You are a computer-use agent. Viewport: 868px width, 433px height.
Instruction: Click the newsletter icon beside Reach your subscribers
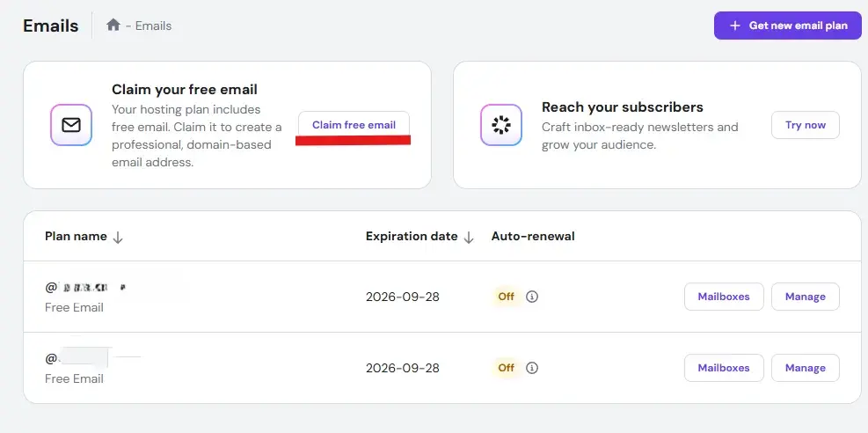click(501, 125)
